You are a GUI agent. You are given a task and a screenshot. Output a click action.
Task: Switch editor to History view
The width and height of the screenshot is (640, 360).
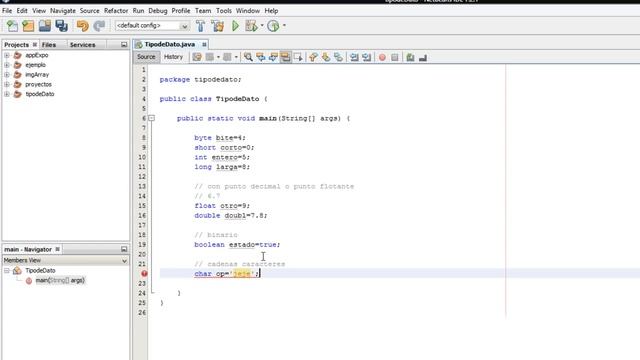point(173,57)
